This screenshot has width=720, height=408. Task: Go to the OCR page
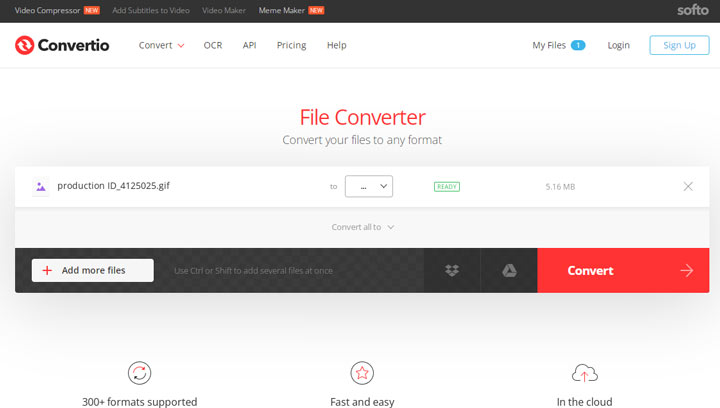click(x=213, y=45)
